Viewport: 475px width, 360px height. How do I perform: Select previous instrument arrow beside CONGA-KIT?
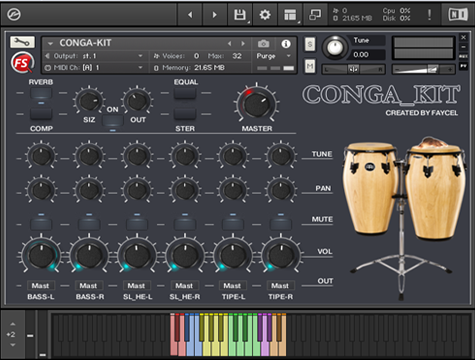click(229, 44)
